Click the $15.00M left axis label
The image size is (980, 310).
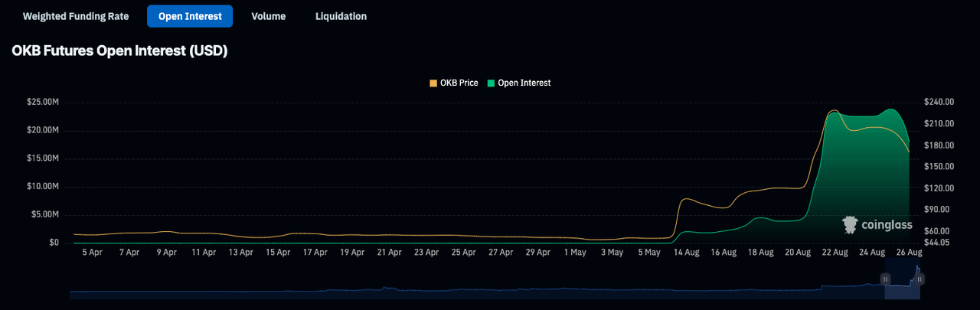tap(42, 158)
